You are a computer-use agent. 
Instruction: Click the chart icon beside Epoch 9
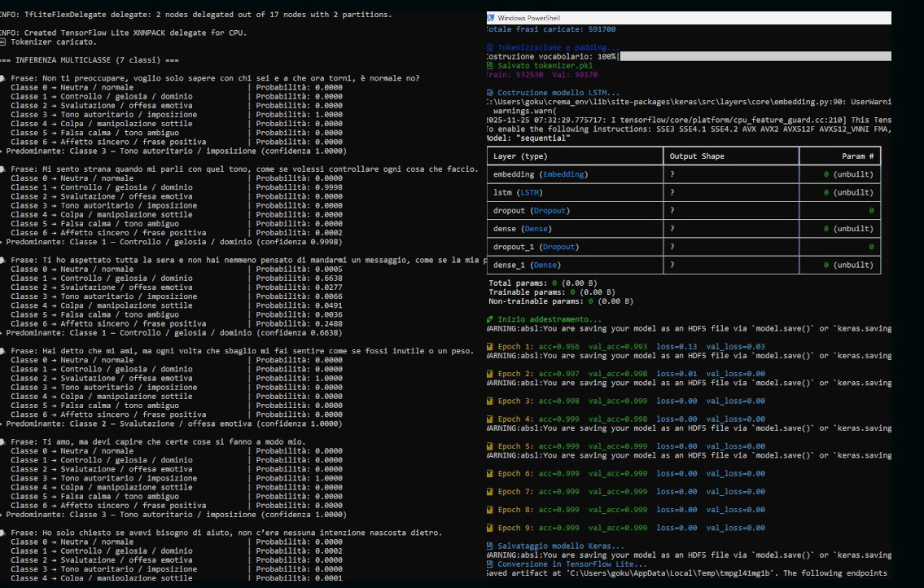point(488,528)
